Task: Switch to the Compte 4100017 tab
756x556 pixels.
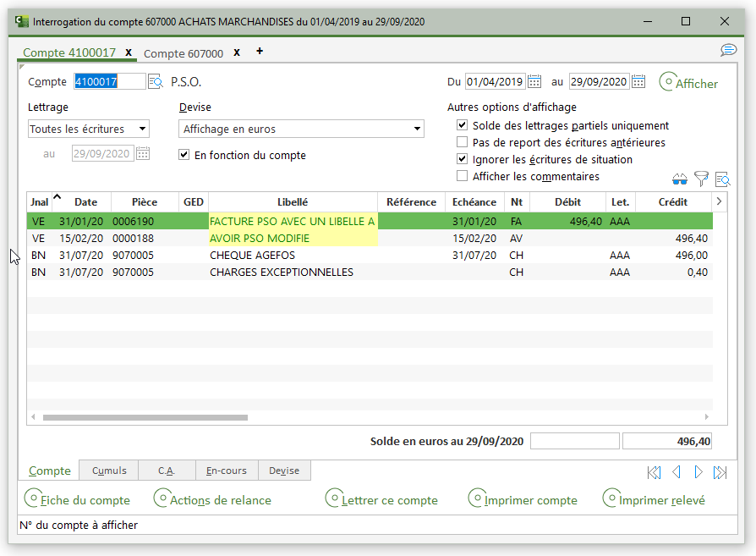Action: coord(69,52)
